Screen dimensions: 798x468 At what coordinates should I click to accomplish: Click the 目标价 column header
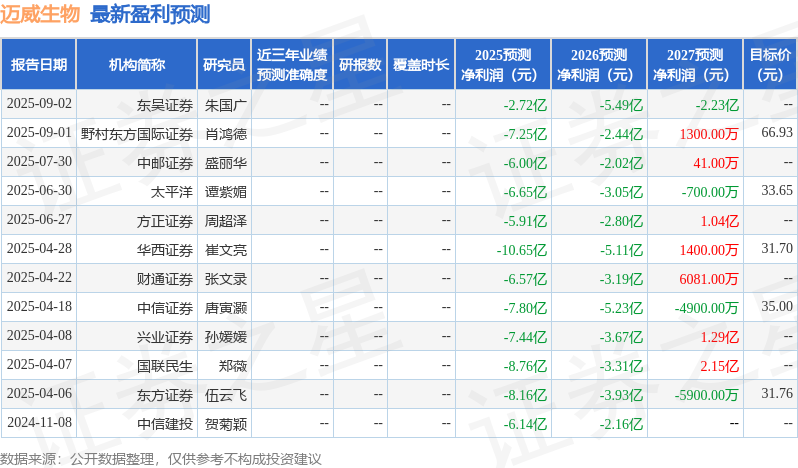tap(770, 65)
